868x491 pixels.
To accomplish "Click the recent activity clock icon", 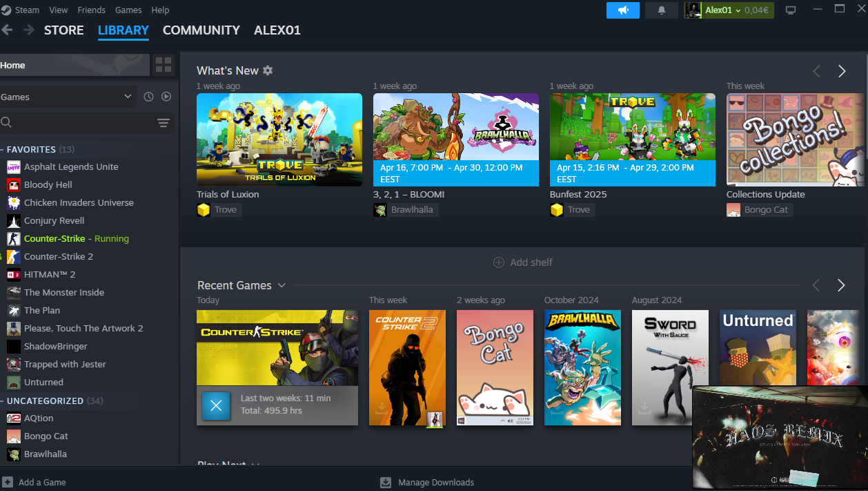I will [148, 97].
